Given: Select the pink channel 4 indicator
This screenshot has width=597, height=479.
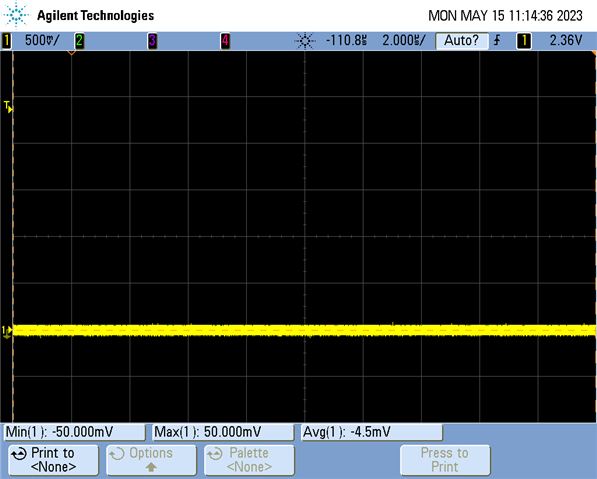Looking at the screenshot, I should pyautogui.click(x=225, y=41).
